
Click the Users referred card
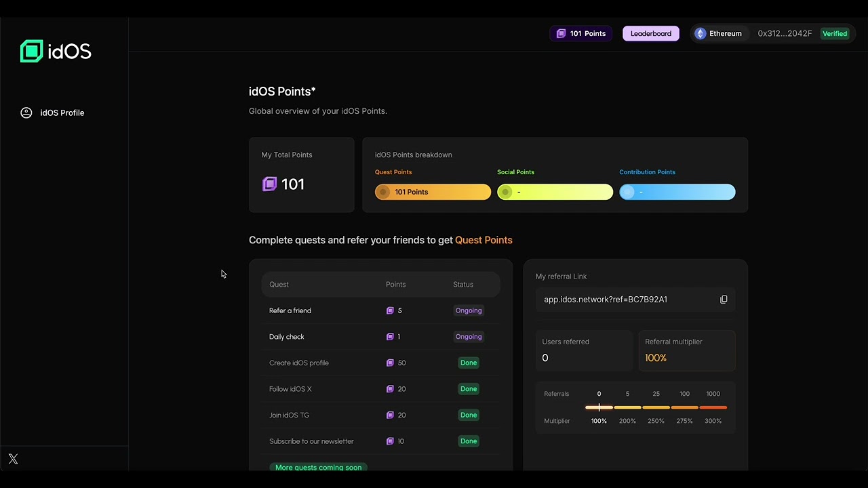click(x=584, y=350)
